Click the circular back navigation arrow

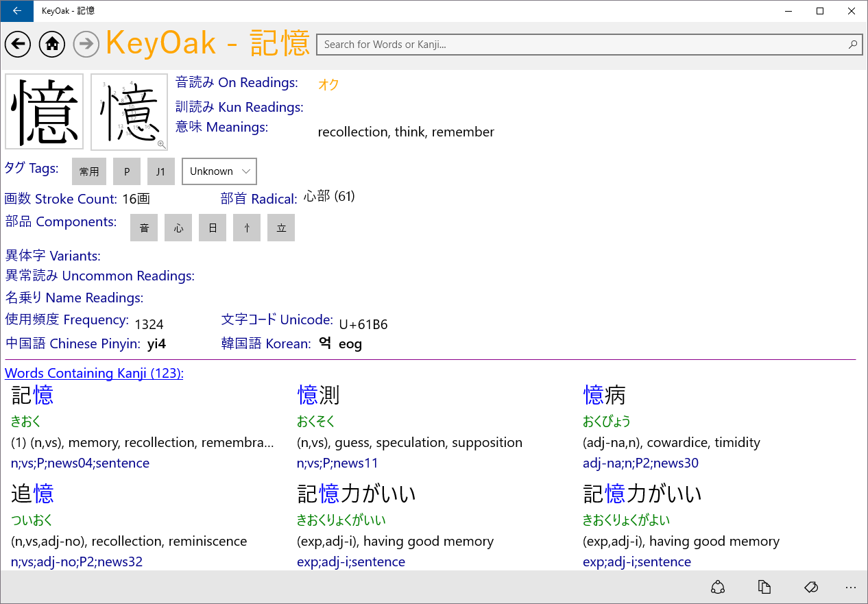(18, 45)
